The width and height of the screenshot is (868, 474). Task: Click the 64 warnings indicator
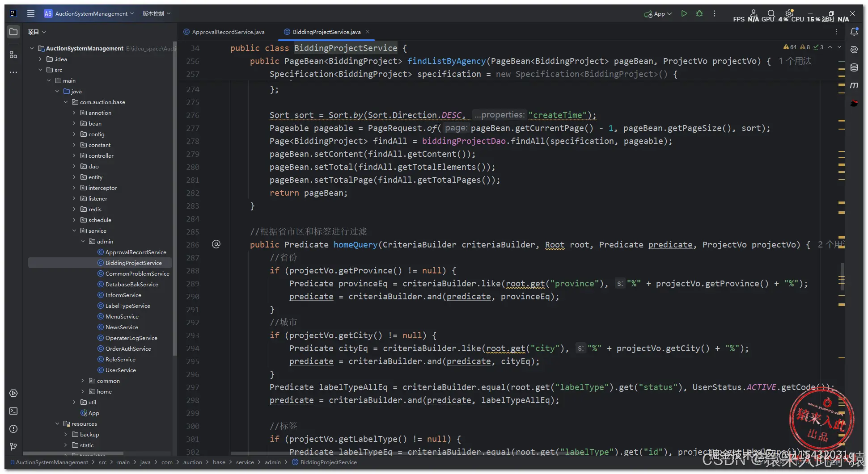(790, 47)
